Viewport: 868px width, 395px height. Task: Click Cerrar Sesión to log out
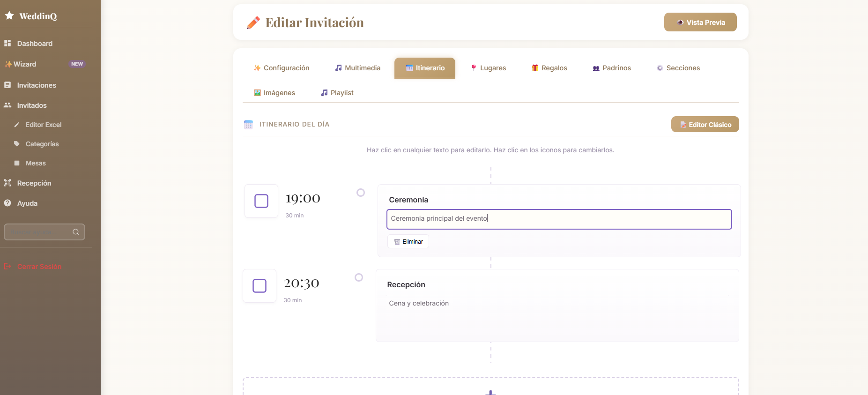[x=39, y=267]
